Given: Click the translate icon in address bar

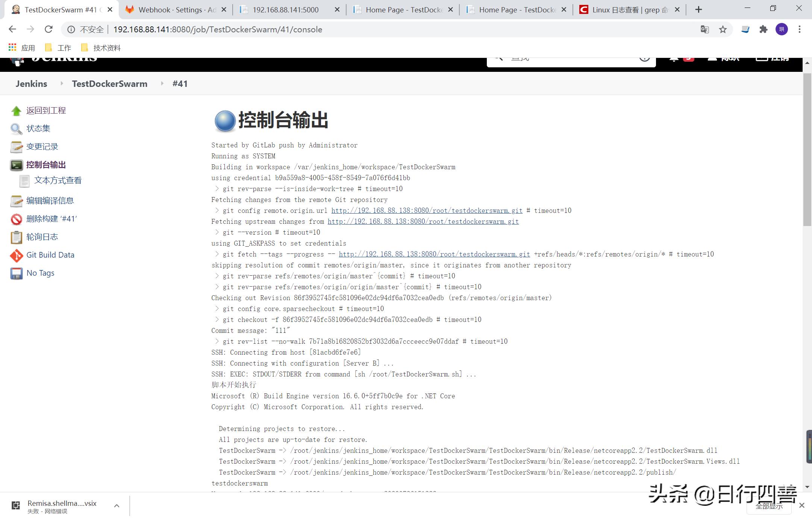Looking at the screenshot, I should click(x=705, y=29).
